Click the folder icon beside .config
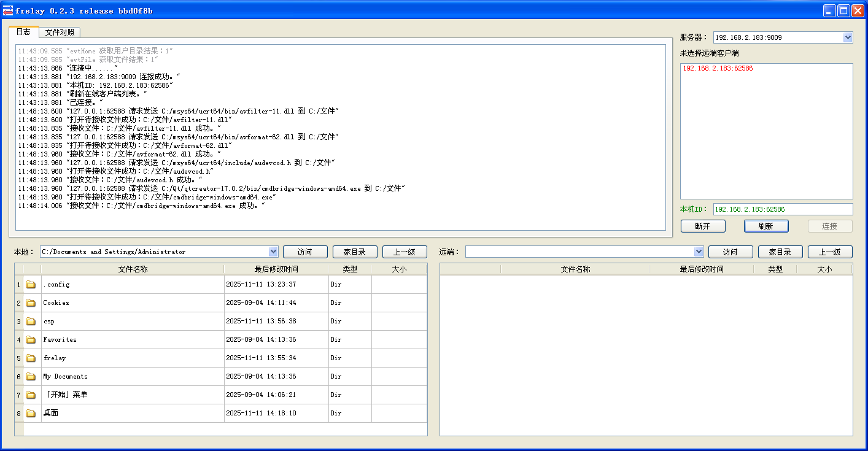This screenshot has width=868, height=451. click(x=31, y=285)
